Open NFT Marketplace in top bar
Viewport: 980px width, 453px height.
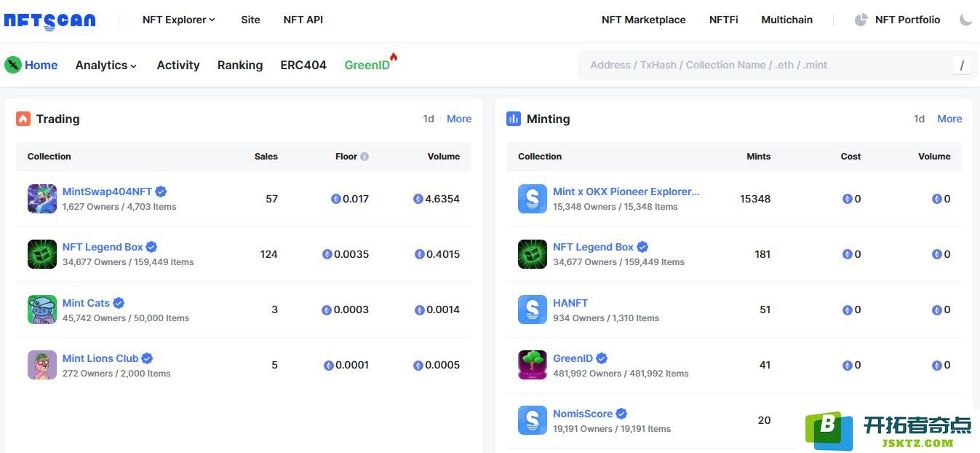point(644,20)
